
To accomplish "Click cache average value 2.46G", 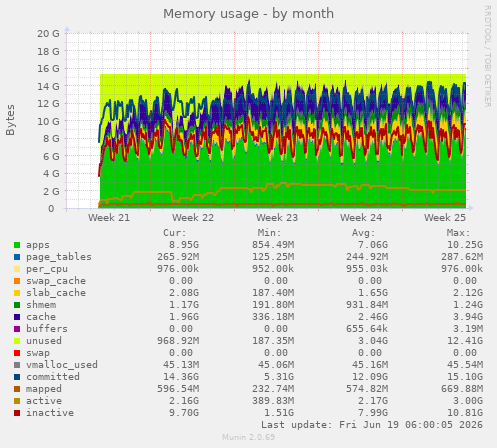I will coord(373,317).
